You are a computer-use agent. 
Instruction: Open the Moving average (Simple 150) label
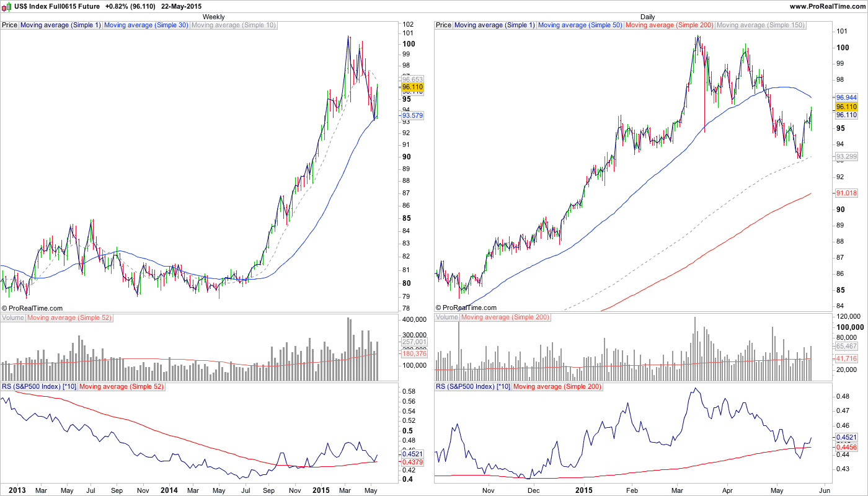761,25
